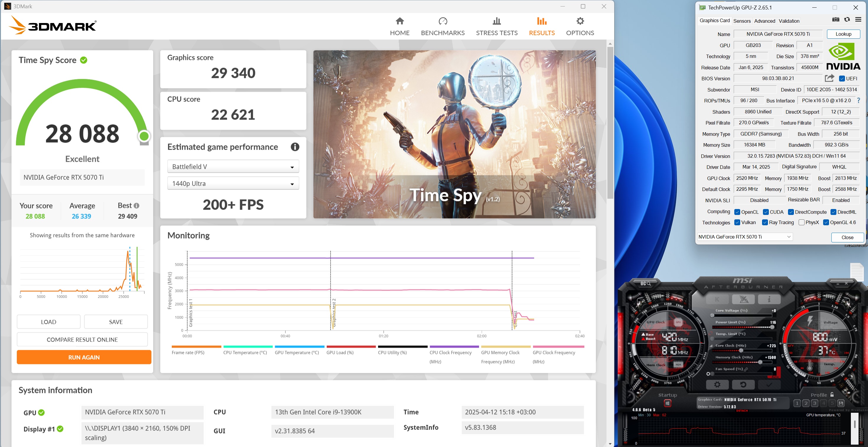
Task: Click the GPU-Z refresh icon
Action: point(847,19)
